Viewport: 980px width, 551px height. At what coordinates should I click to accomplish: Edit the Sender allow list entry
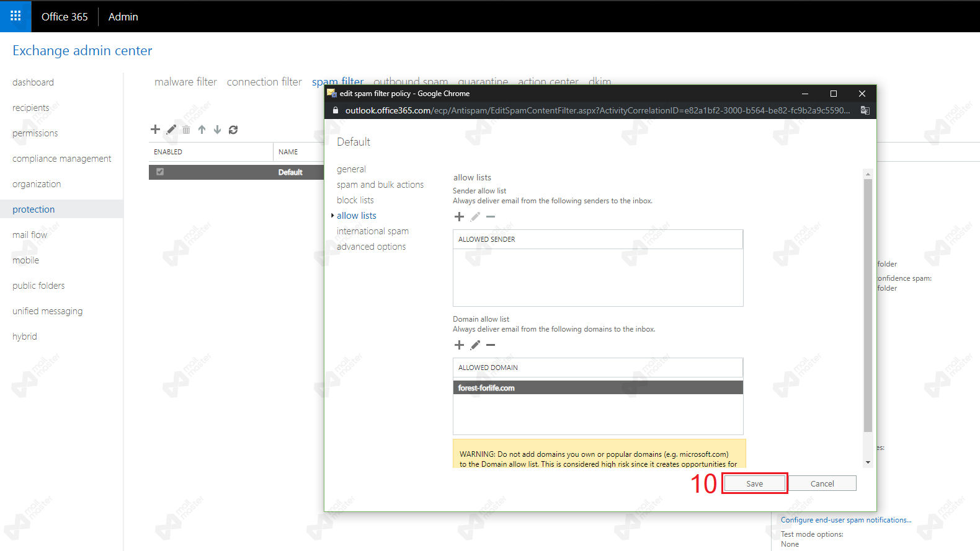[475, 216]
